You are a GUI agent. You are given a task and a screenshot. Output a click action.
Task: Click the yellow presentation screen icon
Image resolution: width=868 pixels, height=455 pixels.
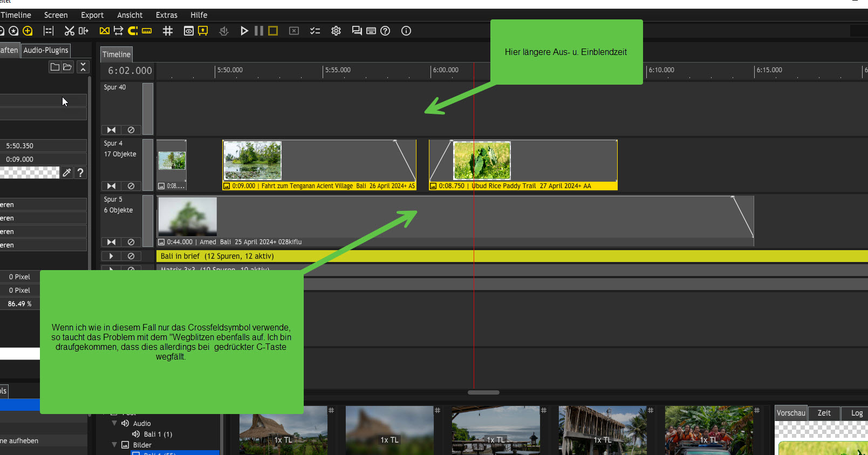point(203,31)
